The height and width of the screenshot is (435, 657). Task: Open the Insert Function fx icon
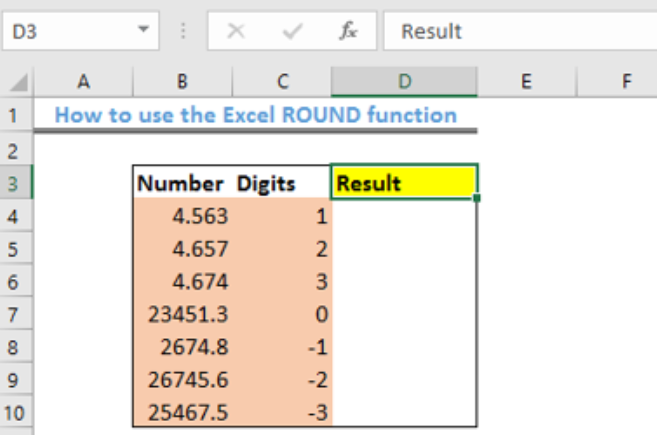[x=348, y=31]
